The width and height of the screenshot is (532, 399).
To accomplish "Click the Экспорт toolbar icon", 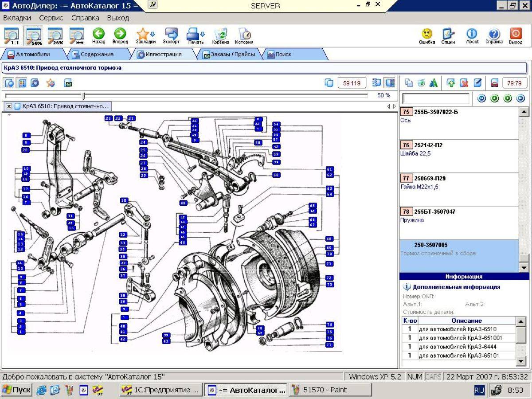I will [x=171, y=36].
